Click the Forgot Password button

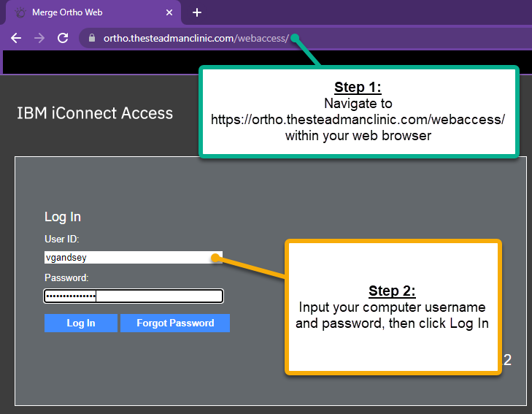pyautogui.click(x=175, y=323)
